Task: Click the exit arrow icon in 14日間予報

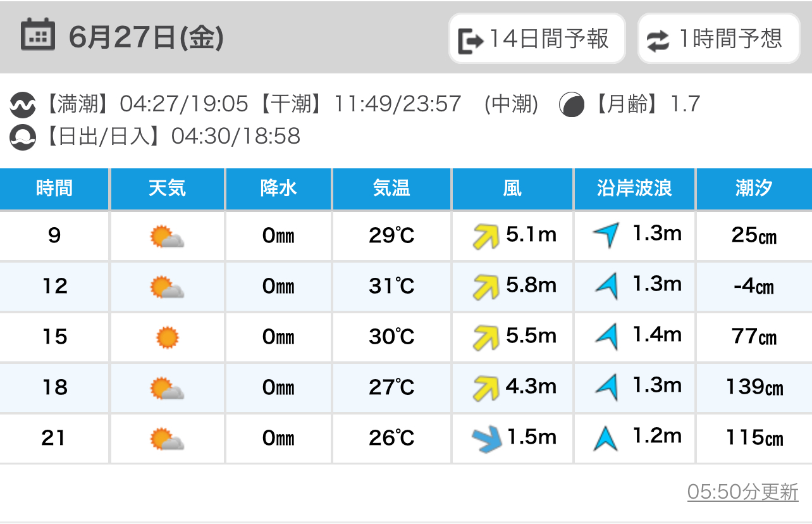Action: [471, 41]
